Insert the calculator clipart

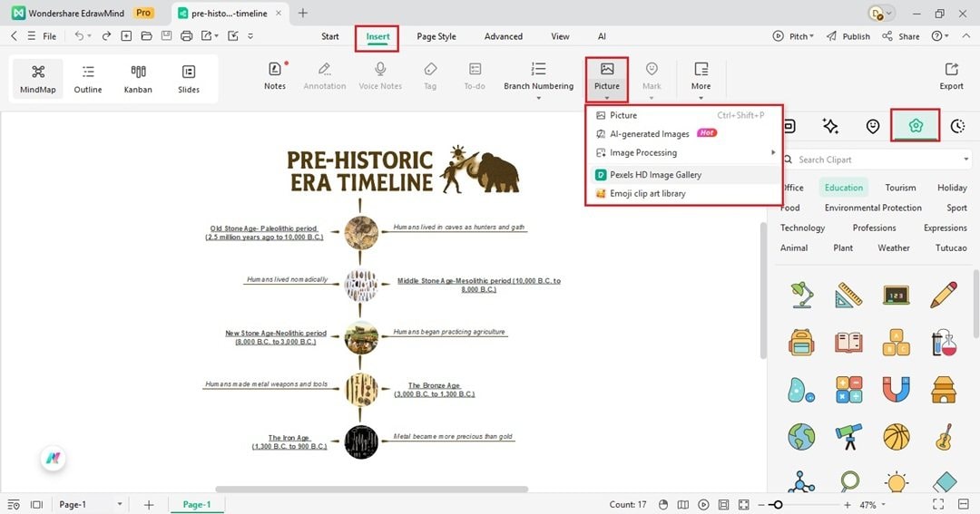[x=848, y=390]
